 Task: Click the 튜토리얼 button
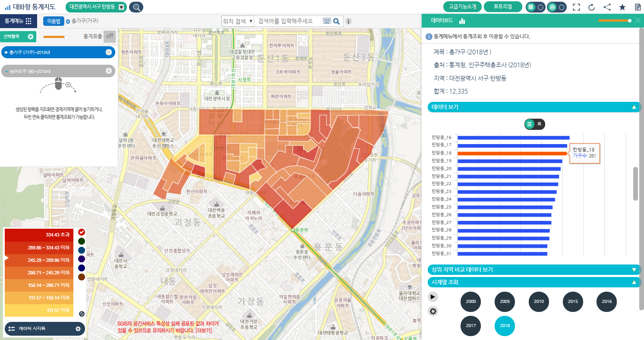tap(503, 7)
